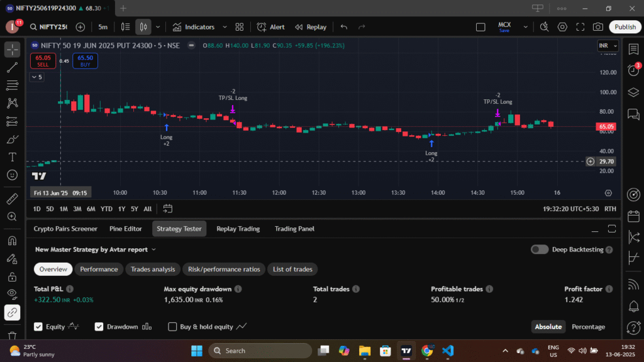The width and height of the screenshot is (644, 362).
Task: Toggle Deep Backtesting switch
Action: pyautogui.click(x=539, y=250)
